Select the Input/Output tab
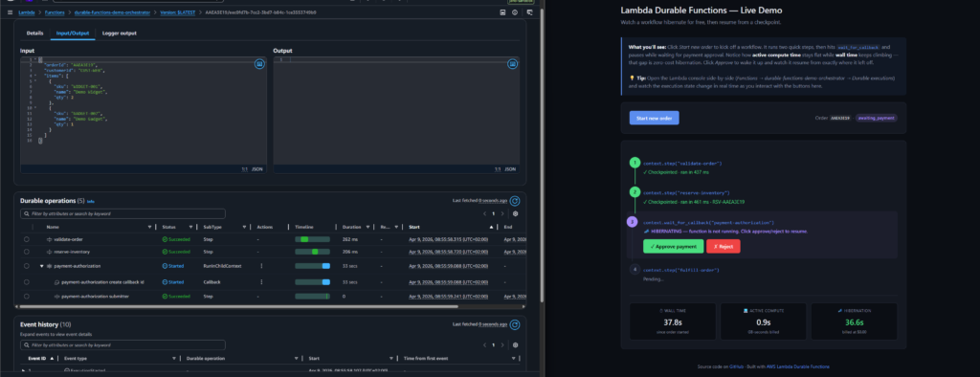The height and width of the screenshot is (377, 980). pyautogui.click(x=73, y=33)
